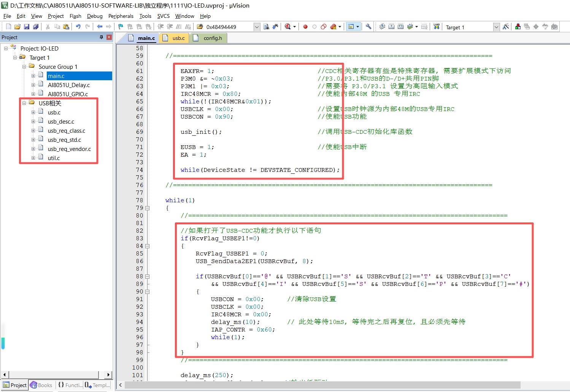Open Options for Target magic wand icon
Image resolution: width=570 pixels, height=392 pixels.
click(x=505, y=27)
